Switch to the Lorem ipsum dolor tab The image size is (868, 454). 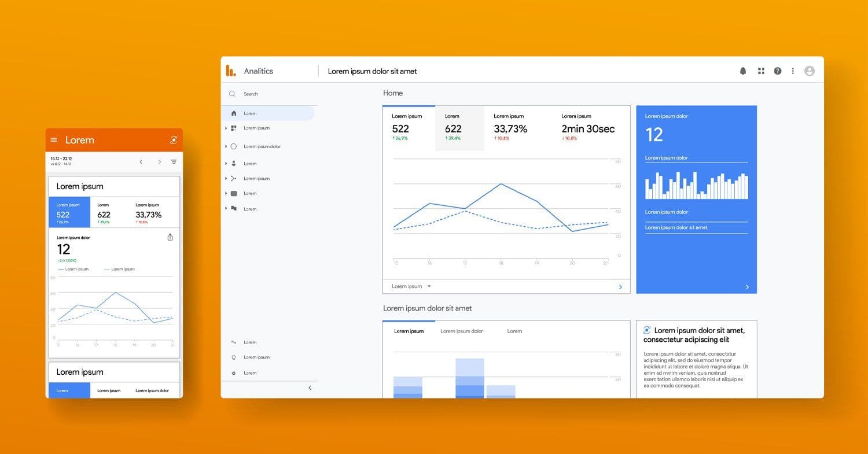pos(461,331)
